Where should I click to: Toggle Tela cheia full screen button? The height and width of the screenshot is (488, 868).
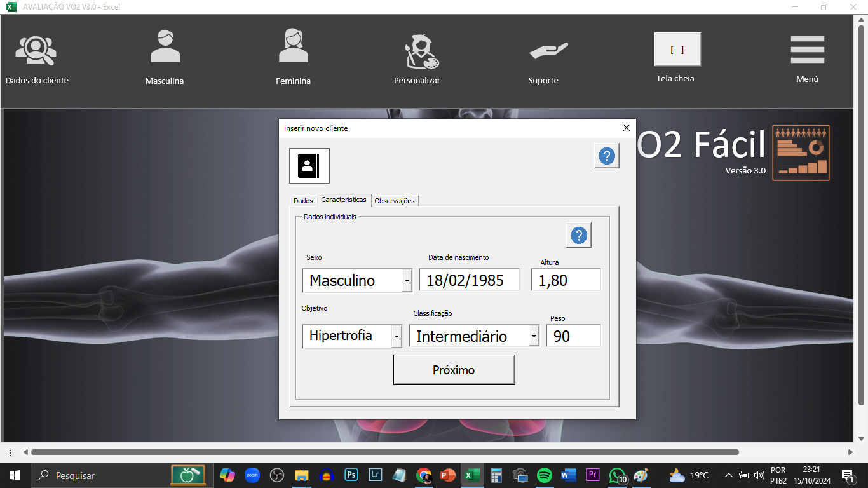(677, 50)
